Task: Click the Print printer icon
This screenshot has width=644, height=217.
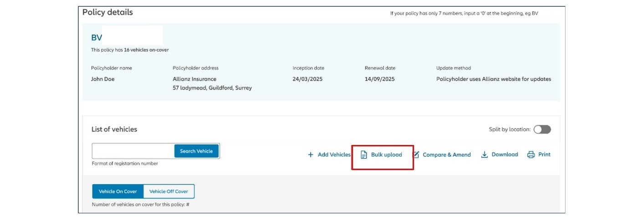Action: [x=531, y=155]
